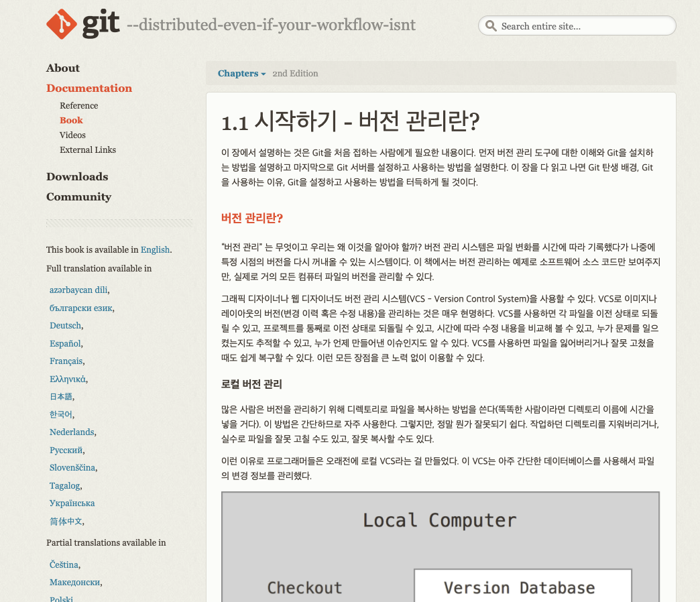Image resolution: width=700 pixels, height=602 pixels.
Task: Click the git logo icon
Action: [62, 24]
